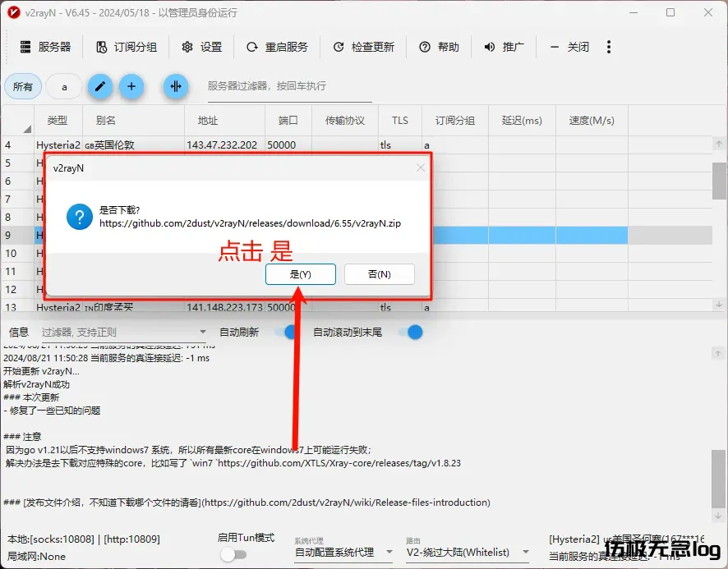Sort by the TLS column header

400,121
